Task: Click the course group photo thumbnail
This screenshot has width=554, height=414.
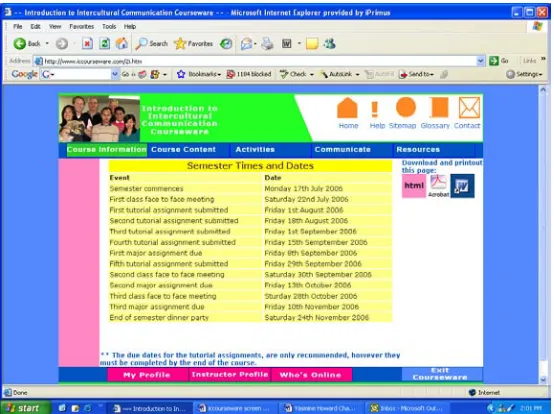Action: (x=99, y=119)
